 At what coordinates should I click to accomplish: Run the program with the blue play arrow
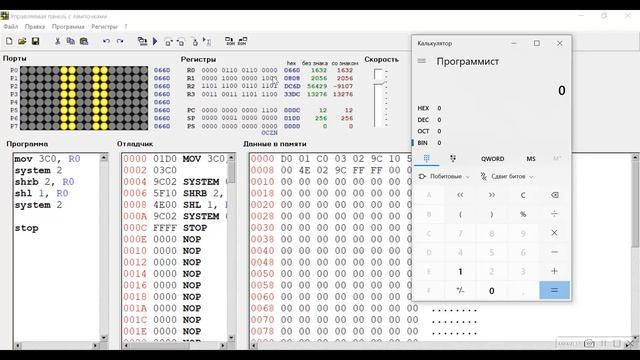tap(155, 41)
